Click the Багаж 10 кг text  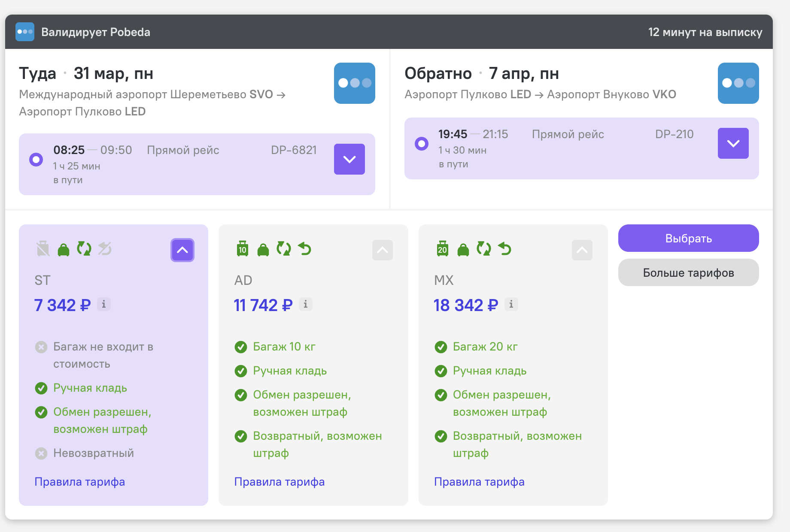pos(284,347)
